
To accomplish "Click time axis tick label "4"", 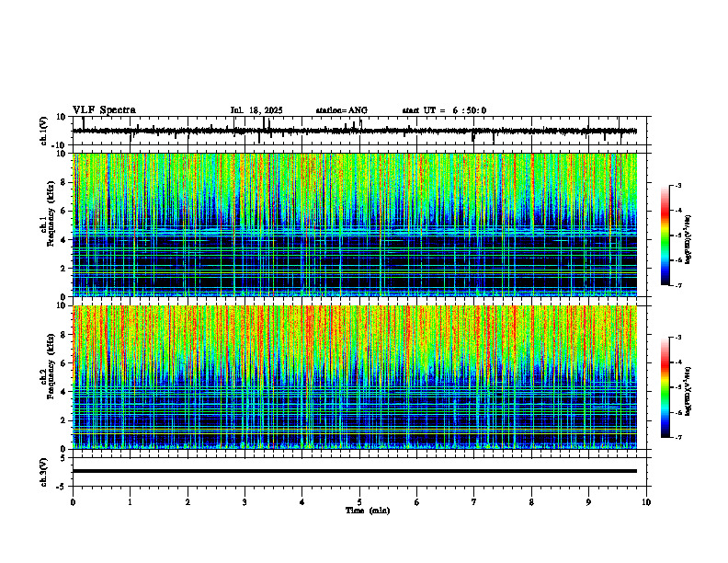I will click(302, 502).
